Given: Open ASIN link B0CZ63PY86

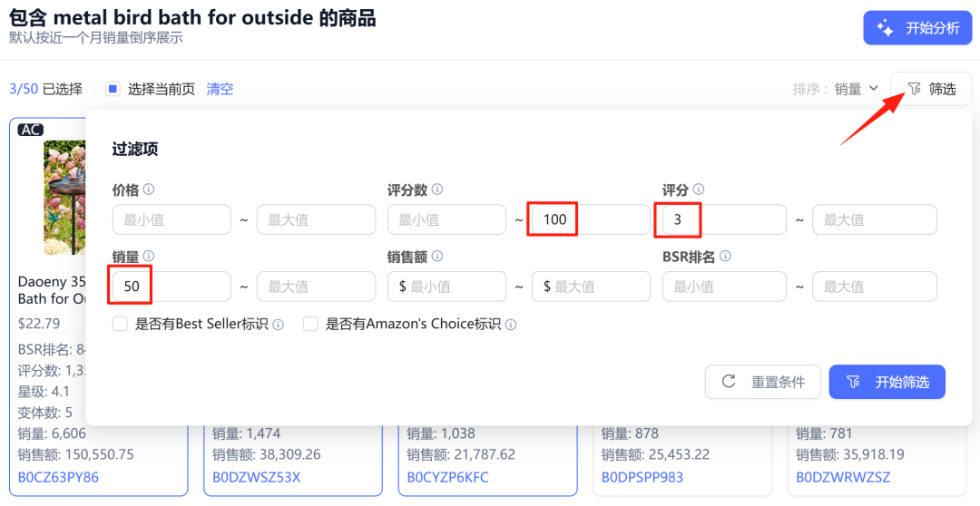Looking at the screenshot, I should coord(58,477).
